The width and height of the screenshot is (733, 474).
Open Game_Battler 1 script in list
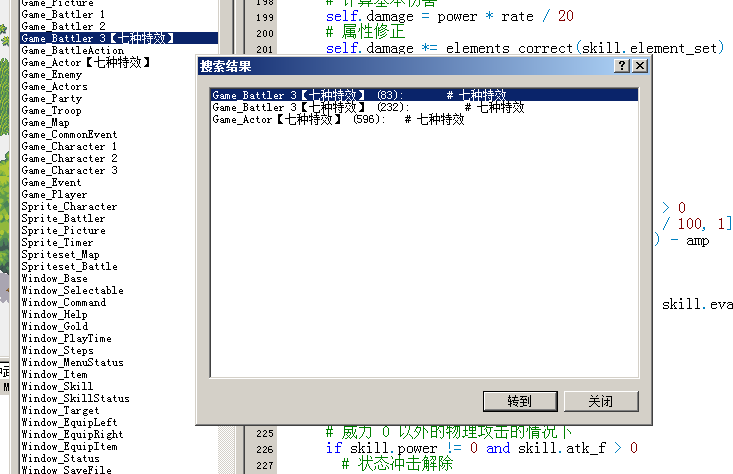63,14
